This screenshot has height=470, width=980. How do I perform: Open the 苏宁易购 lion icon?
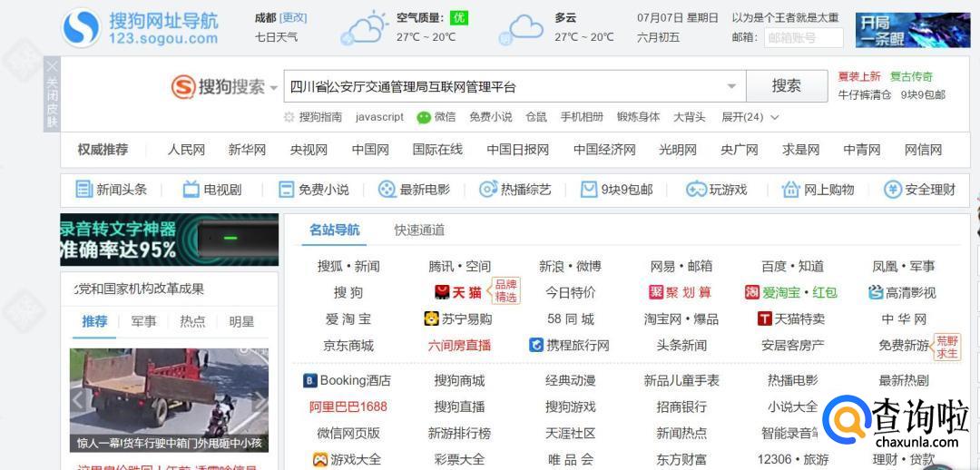pos(431,318)
